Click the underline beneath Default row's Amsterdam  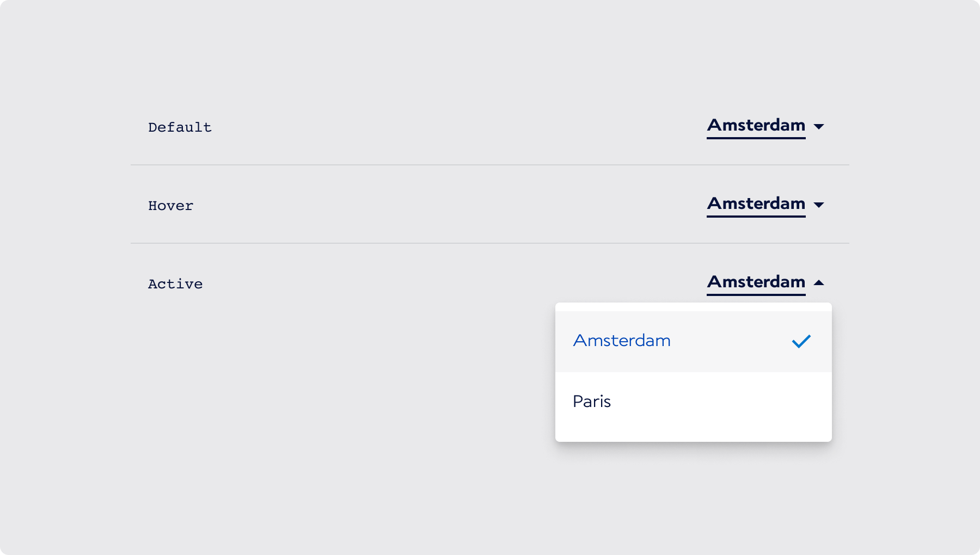coord(756,138)
